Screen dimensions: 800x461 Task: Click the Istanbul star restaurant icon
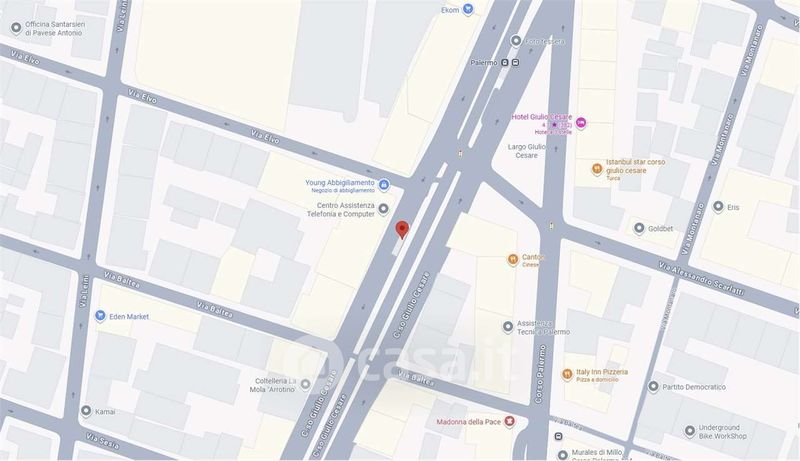coord(597,169)
